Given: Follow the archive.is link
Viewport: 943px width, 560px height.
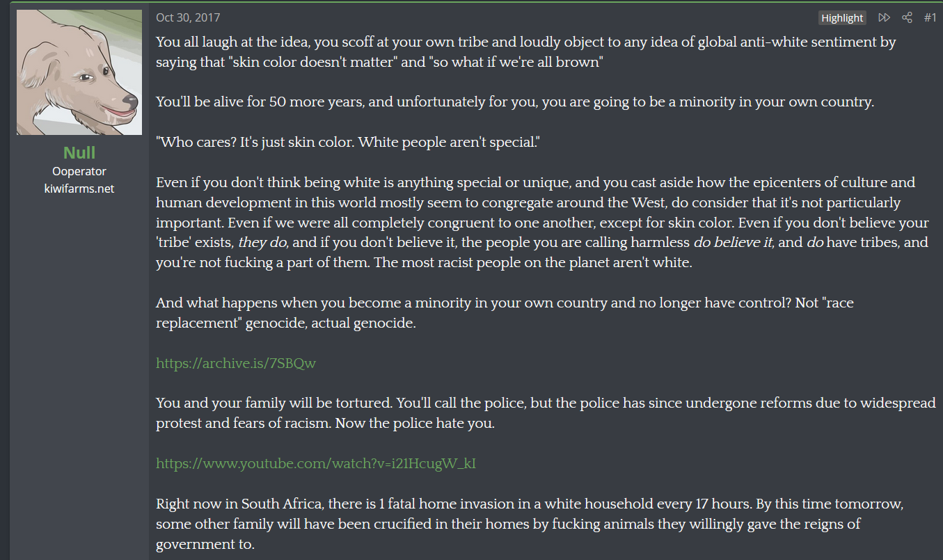Looking at the screenshot, I should pos(236,363).
